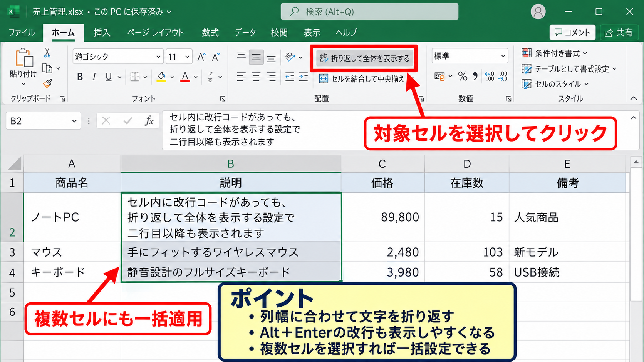Click the Copy icon

point(47,68)
